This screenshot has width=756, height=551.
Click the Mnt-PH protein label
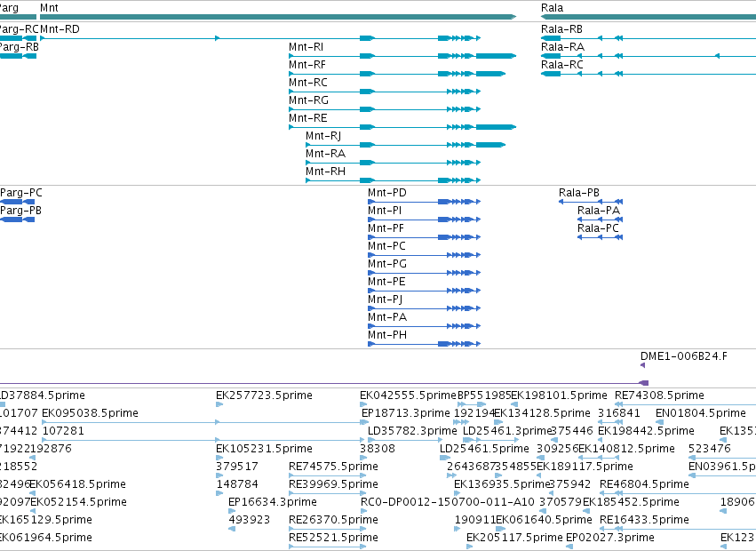pos(387,335)
